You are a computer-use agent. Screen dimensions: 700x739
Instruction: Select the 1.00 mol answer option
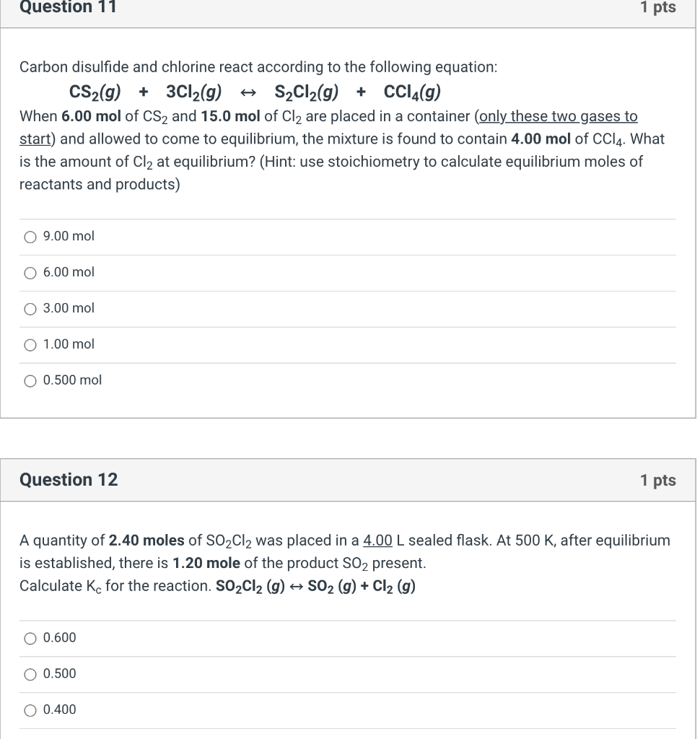(30, 344)
